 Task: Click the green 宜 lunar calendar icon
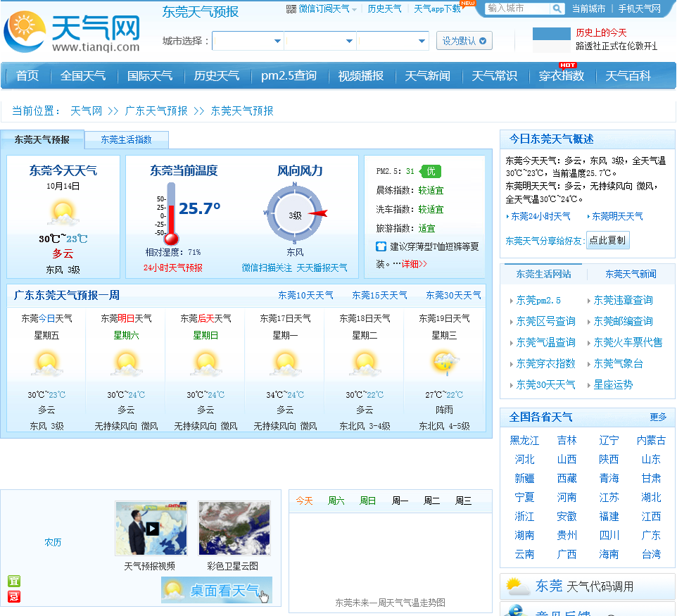(x=14, y=581)
